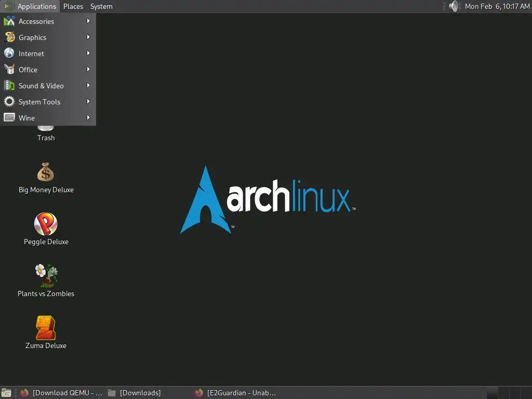The height and width of the screenshot is (399, 532).
Task: Click the Accessories scissors icon
Action: point(9,21)
